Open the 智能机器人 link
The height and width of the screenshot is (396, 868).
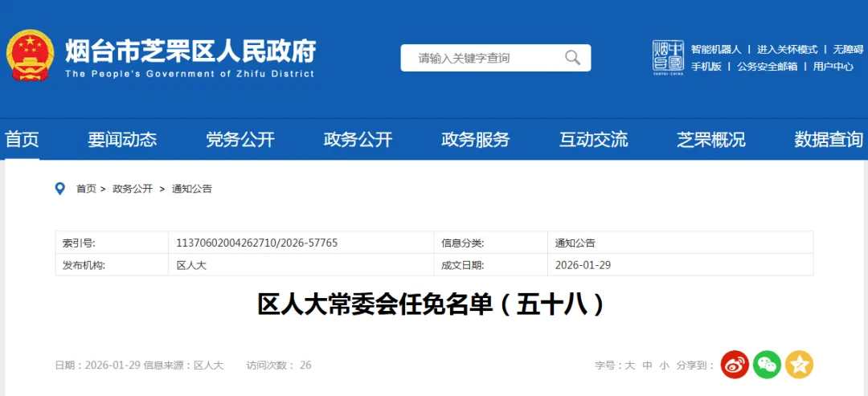716,49
